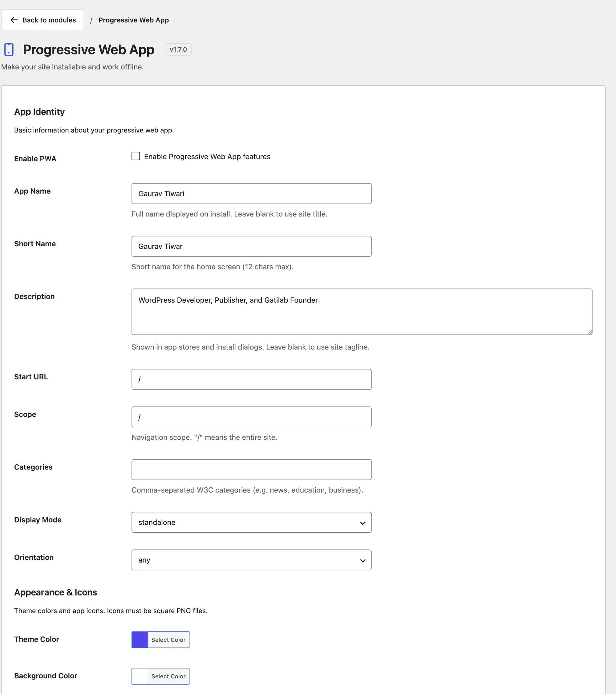
Task: Focus the empty Categories input field
Action: (x=251, y=470)
